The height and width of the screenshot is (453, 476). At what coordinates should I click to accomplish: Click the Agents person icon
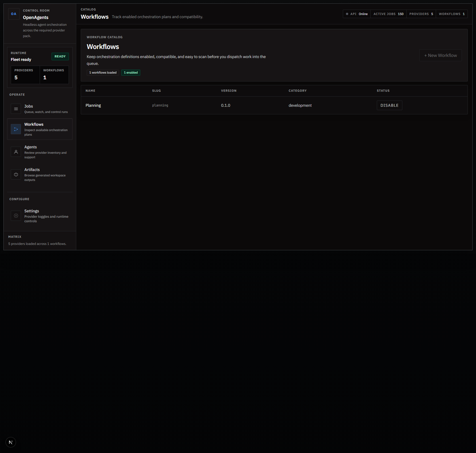pos(16,152)
